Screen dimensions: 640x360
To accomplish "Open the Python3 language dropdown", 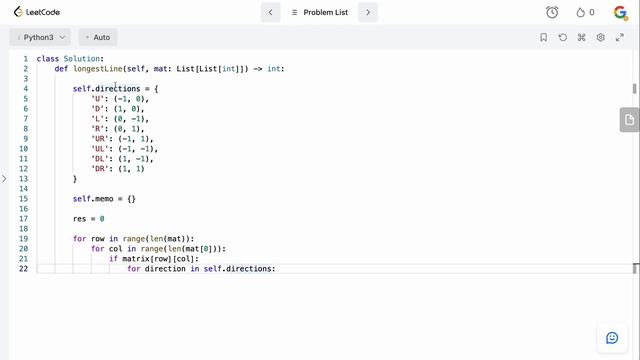I will [40, 37].
